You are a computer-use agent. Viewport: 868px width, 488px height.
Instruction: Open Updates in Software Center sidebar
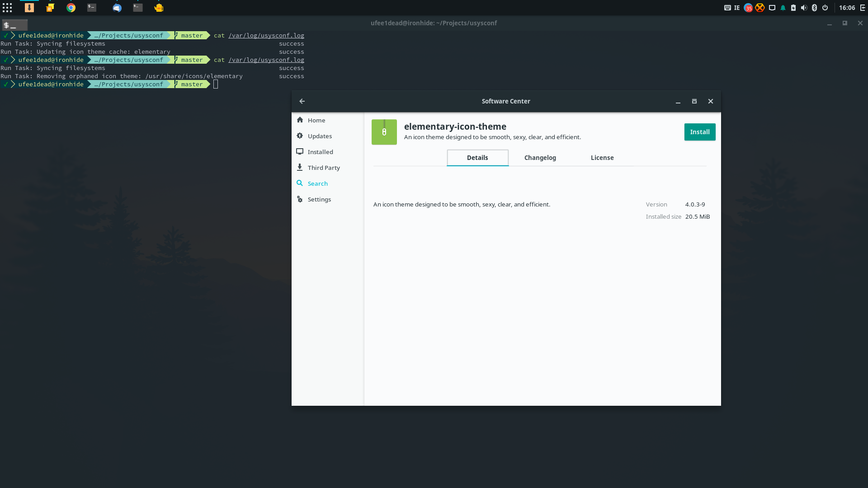point(328,136)
